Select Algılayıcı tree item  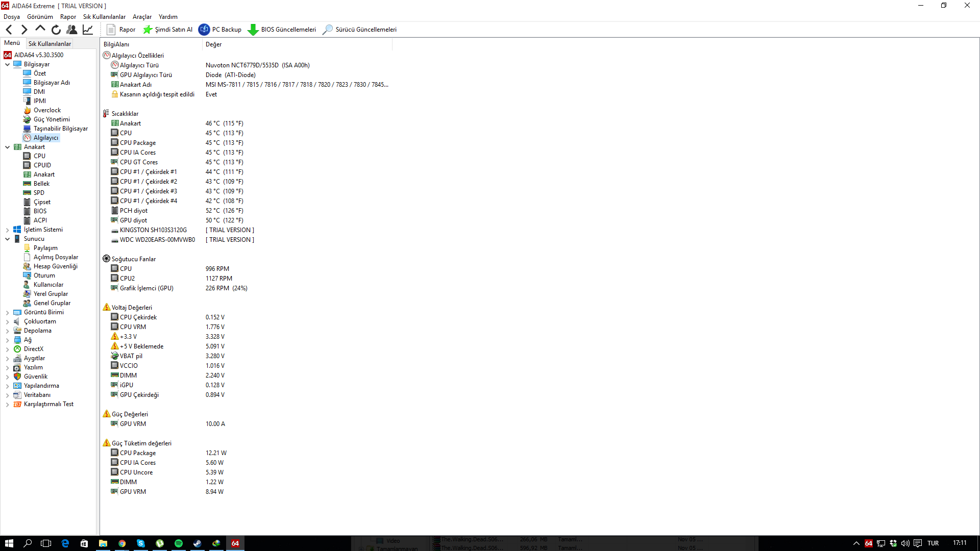click(x=46, y=138)
